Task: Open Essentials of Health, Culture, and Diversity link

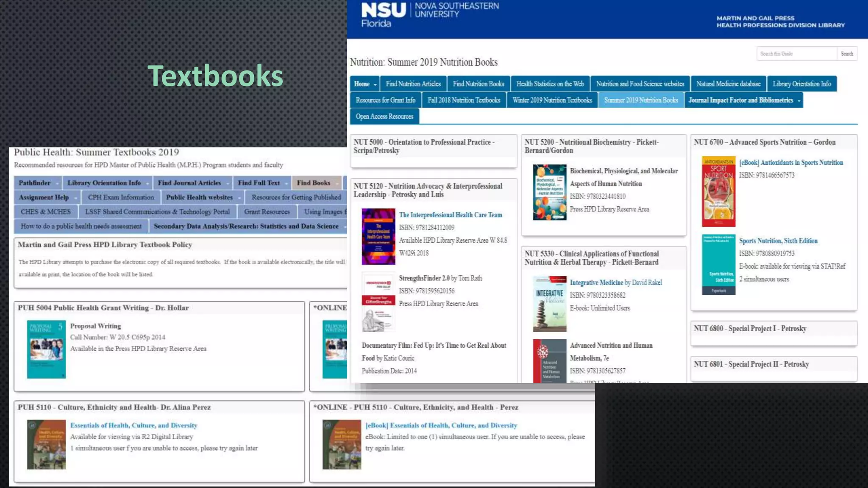Action: (x=134, y=425)
